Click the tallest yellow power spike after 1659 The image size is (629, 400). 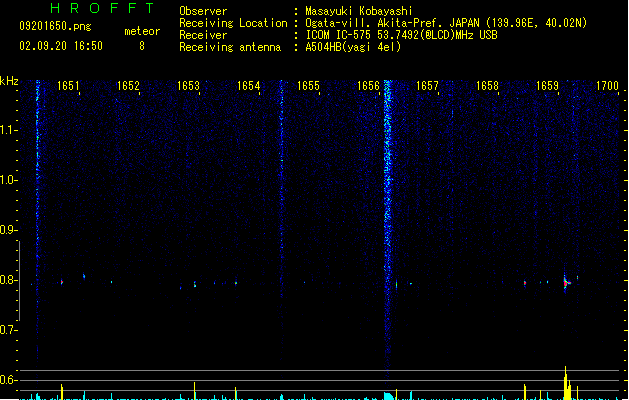click(566, 383)
